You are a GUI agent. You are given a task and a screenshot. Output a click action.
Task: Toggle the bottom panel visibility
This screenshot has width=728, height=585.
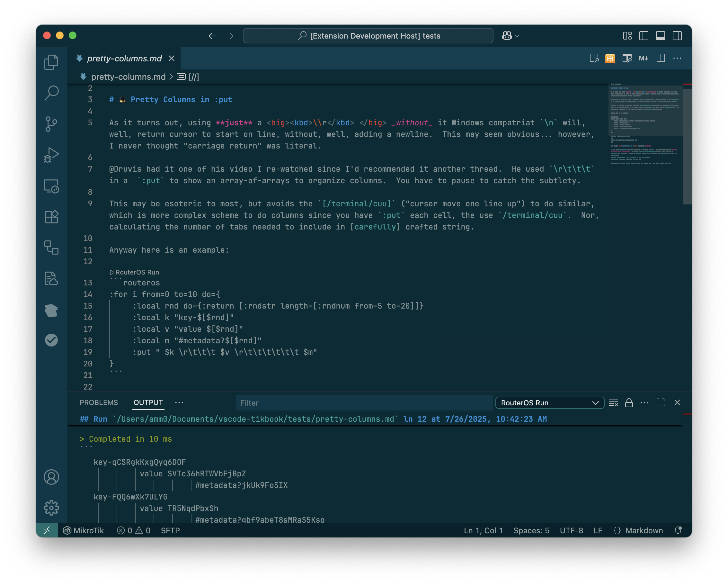tap(661, 36)
